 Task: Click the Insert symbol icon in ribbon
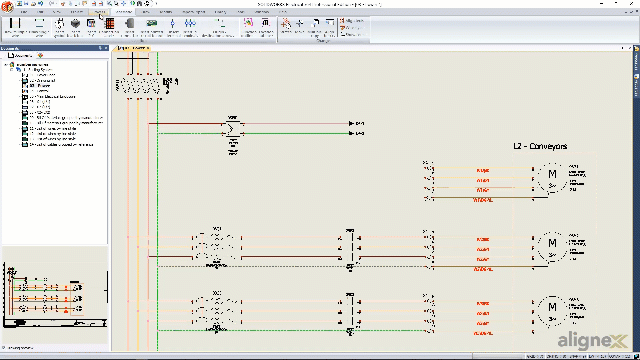60,27
